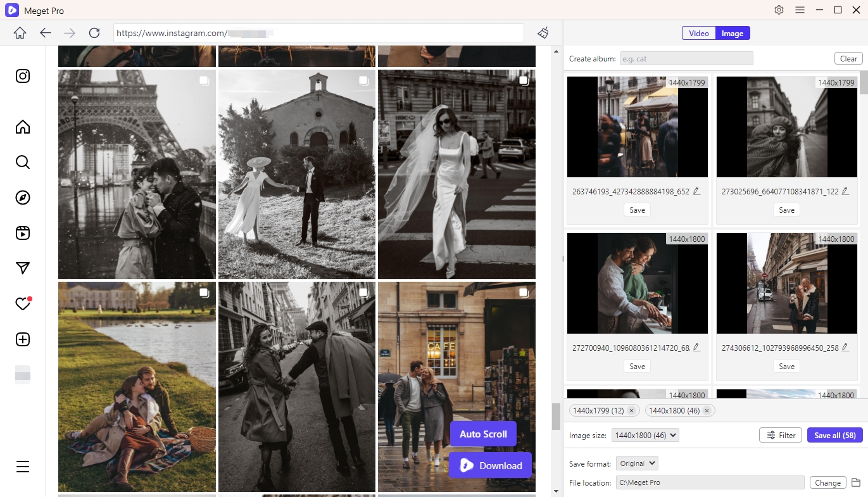The height and width of the screenshot is (497, 868).
Task: Select cafe umbrella street image thumbnail
Action: [x=638, y=127]
